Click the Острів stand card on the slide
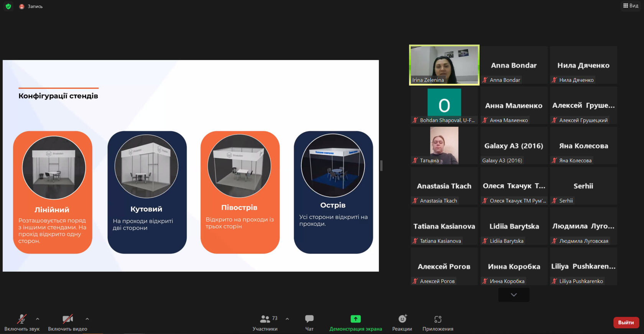This screenshot has height=334, width=644. pos(333,192)
